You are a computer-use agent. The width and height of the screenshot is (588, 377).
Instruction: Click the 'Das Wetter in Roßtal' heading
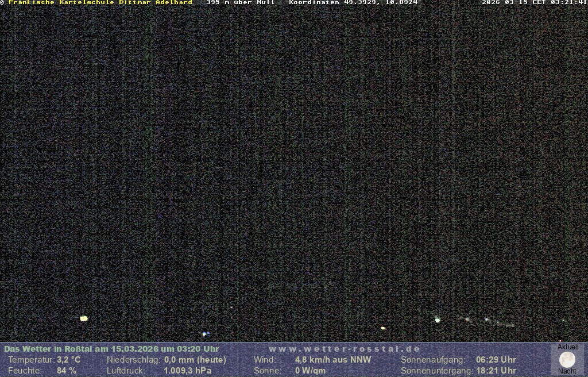(111, 349)
